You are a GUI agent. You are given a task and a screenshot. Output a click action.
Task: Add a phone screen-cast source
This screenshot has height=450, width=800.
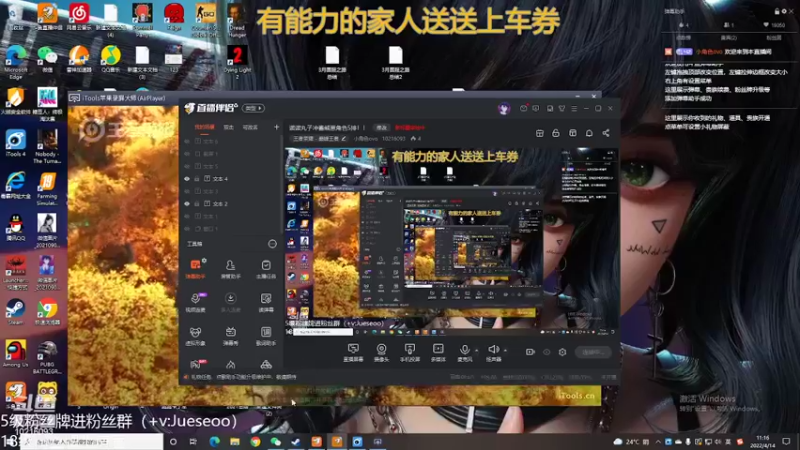point(410,352)
